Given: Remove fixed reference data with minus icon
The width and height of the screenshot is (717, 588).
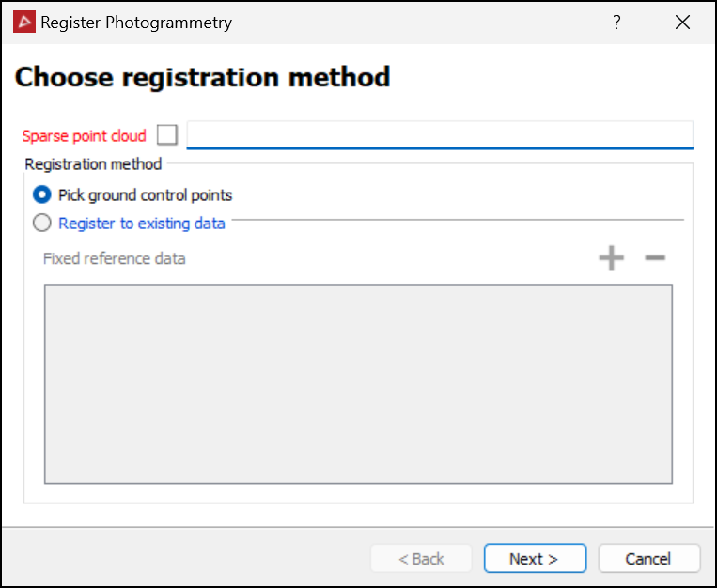Looking at the screenshot, I should pyautogui.click(x=655, y=258).
